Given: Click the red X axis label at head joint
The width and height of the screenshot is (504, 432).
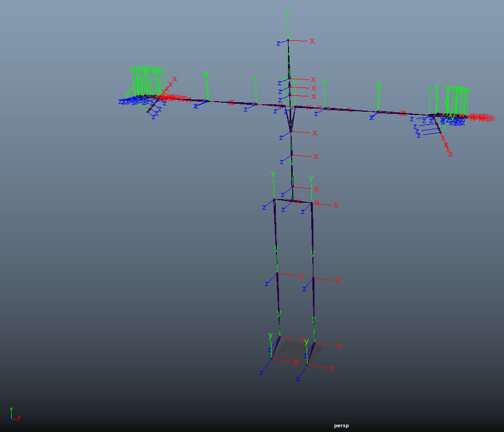Looking at the screenshot, I should click(312, 41).
